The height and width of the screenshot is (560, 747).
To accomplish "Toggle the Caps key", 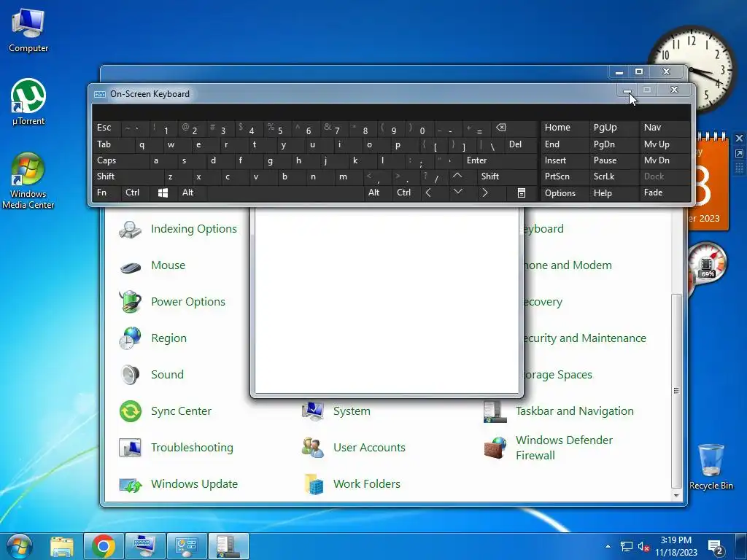I will point(120,160).
